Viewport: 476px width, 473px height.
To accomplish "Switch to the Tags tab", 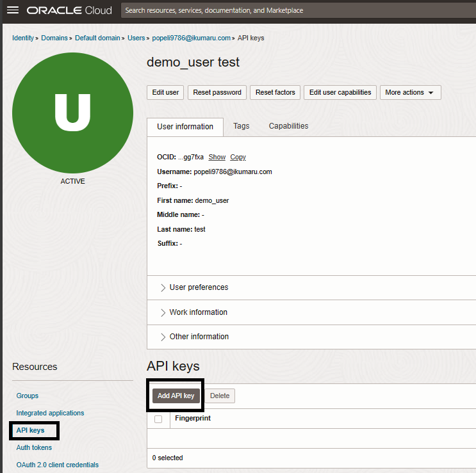I will pos(242,126).
